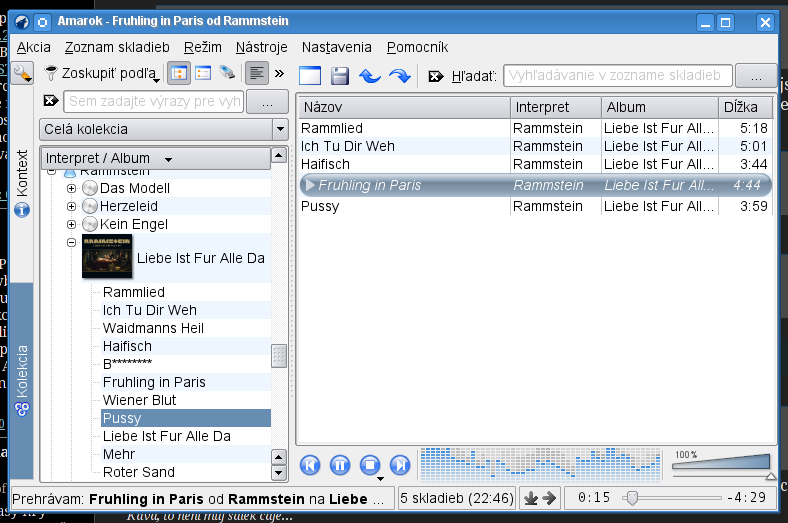Image resolution: width=788 pixels, height=523 pixels.
Task: Open the stop button dropdown arrow
Action: [380, 479]
